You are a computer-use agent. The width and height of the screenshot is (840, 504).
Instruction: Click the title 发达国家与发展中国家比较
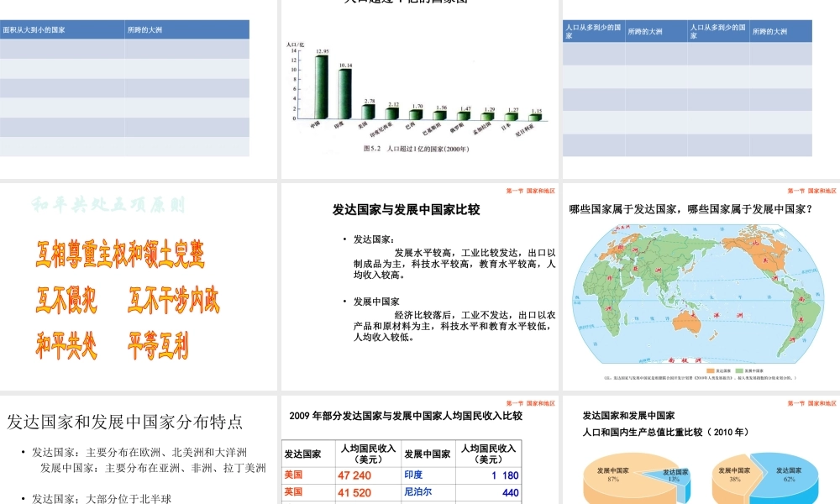pos(406,209)
